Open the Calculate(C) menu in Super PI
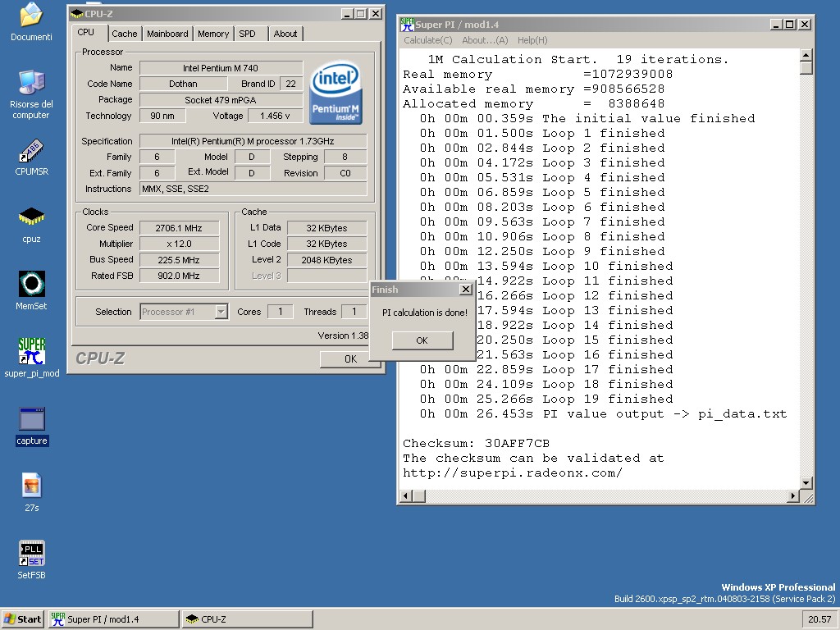840x630 pixels. 428,40
